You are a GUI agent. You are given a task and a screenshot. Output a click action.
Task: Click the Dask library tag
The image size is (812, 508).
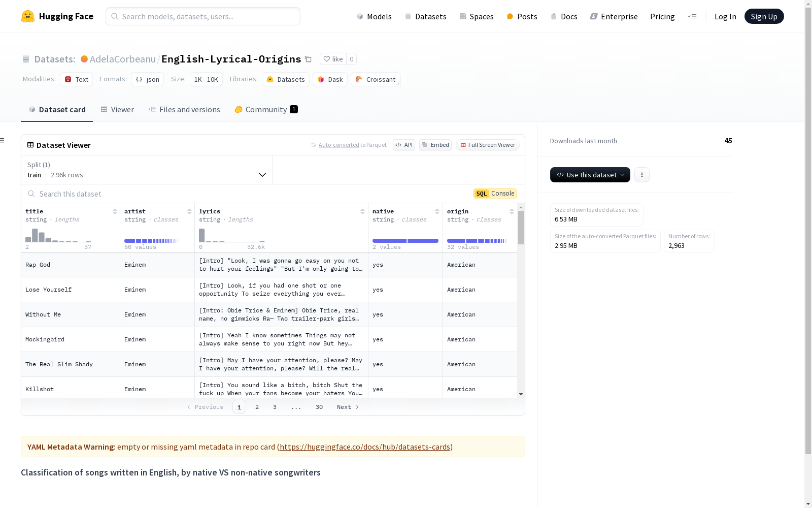coord(330,79)
